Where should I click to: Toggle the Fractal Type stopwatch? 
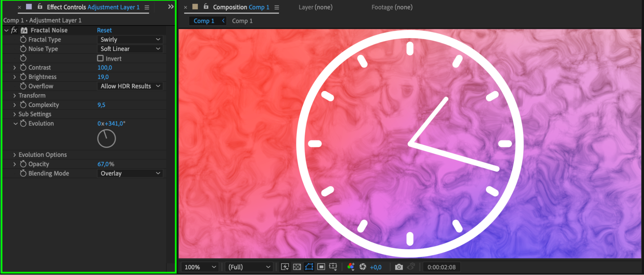[x=23, y=39]
